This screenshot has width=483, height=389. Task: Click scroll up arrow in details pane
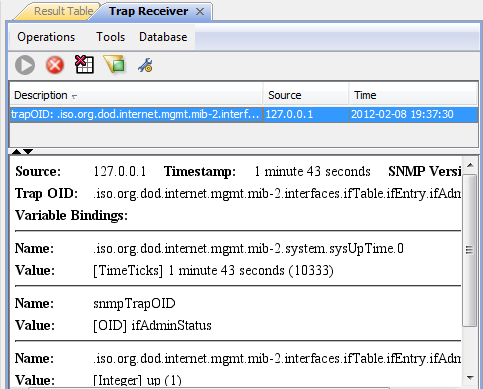pyautogui.click(x=470, y=165)
